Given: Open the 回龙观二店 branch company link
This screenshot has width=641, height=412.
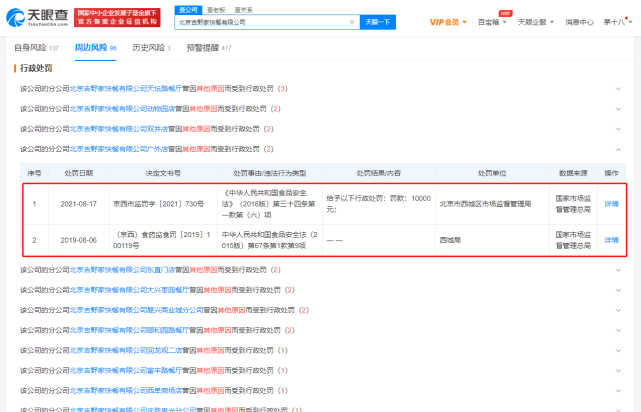Looking at the screenshot, I should click(x=126, y=350).
